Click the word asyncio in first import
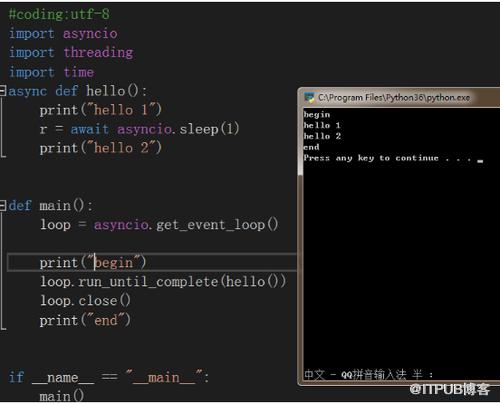This screenshot has width=500, height=404. pyautogui.click(x=90, y=34)
